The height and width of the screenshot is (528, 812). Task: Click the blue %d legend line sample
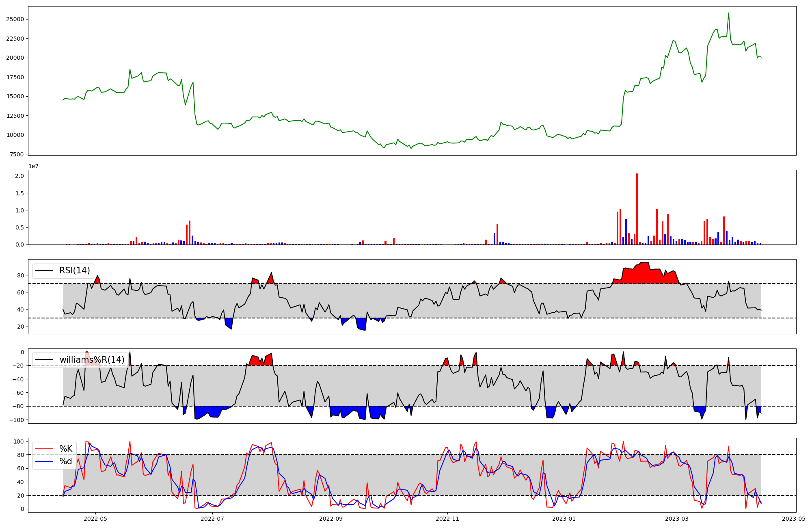click(x=44, y=461)
